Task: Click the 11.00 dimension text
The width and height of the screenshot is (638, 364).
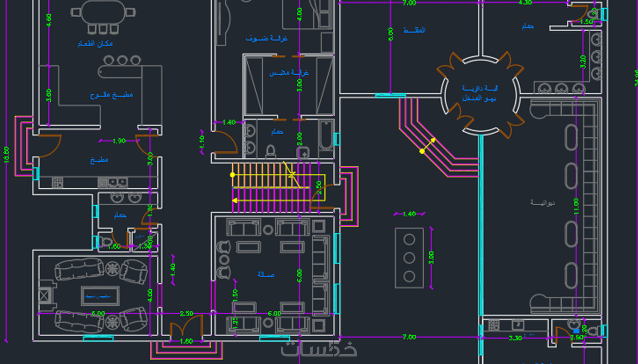Action: 576,206
